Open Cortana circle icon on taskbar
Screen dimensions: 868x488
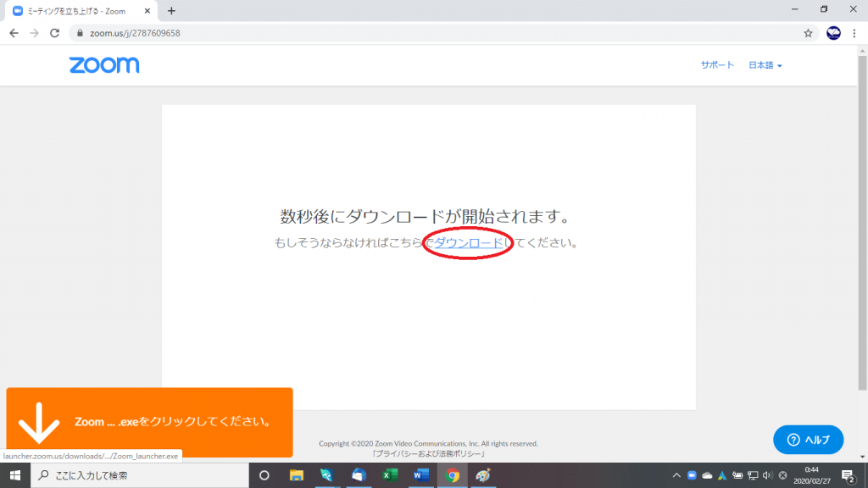264,475
